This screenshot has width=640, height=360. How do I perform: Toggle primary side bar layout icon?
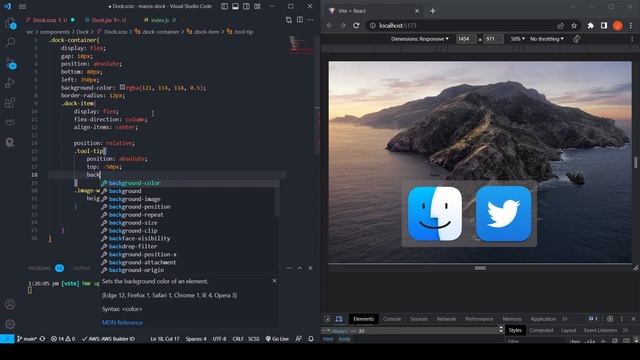click(224, 6)
